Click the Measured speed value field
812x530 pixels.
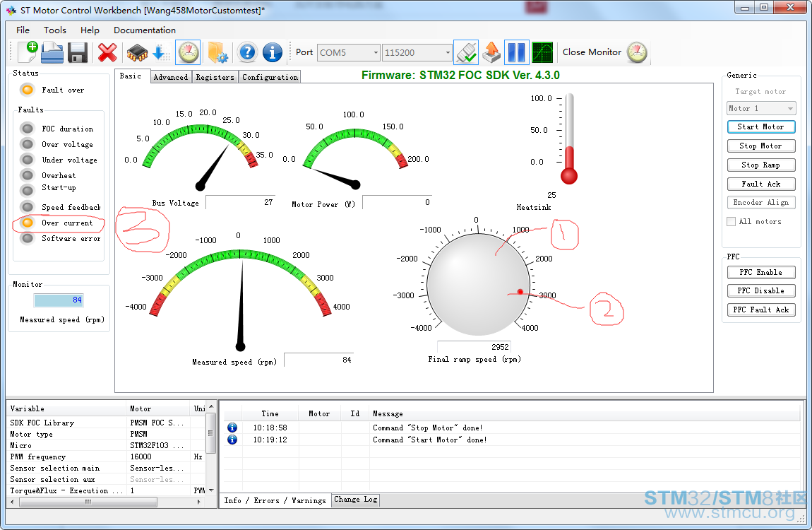point(319,360)
